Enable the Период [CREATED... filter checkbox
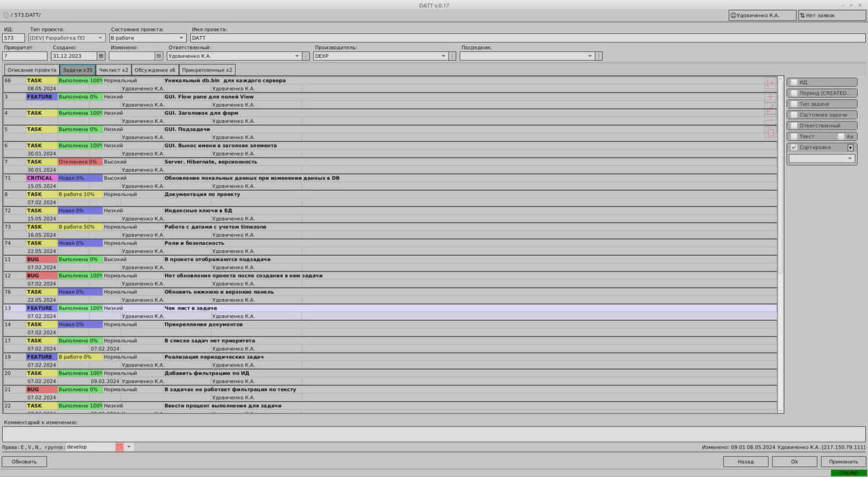This screenshot has height=477, width=868. pos(793,93)
